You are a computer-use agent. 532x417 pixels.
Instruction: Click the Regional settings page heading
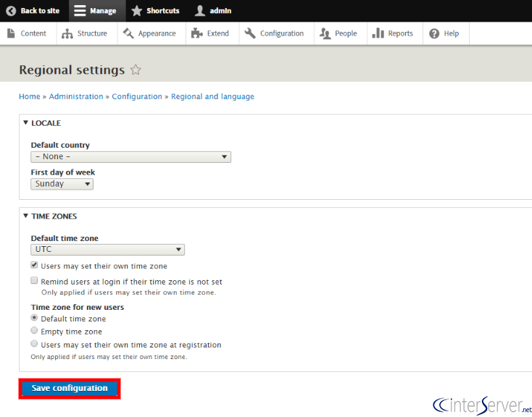[x=72, y=69]
